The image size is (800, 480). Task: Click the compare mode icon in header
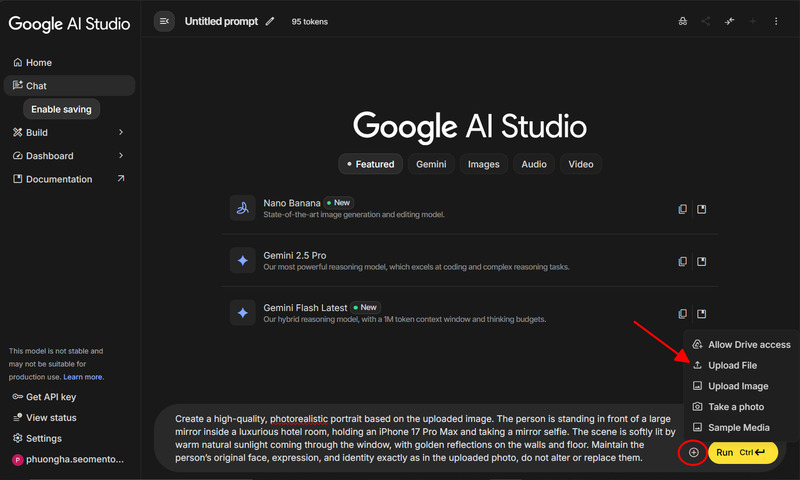[730, 21]
